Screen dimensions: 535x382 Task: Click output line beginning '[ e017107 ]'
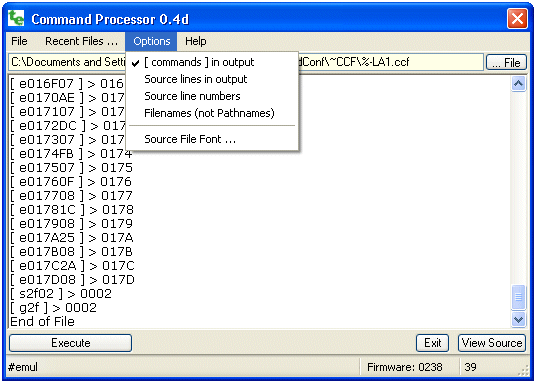(67, 112)
